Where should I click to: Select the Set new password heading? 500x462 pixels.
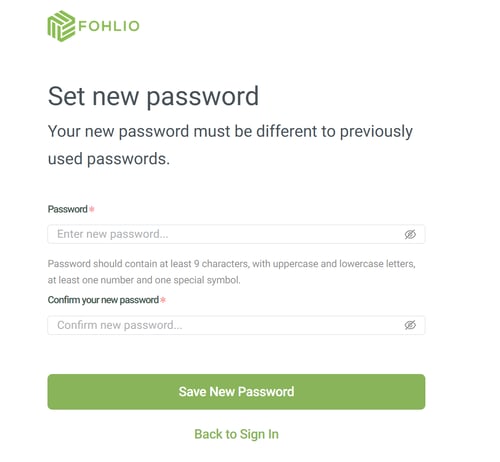[153, 96]
